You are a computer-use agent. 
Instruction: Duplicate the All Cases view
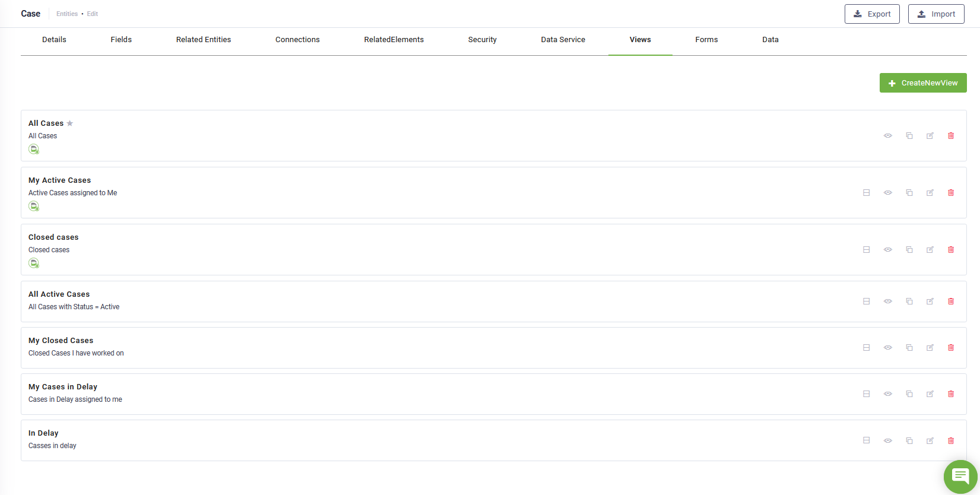[909, 136]
